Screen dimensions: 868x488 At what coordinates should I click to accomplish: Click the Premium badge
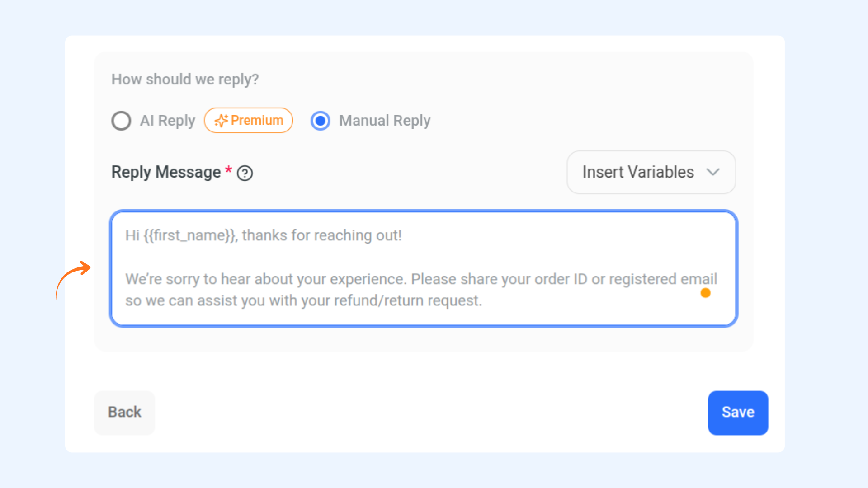pyautogui.click(x=248, y=121)
